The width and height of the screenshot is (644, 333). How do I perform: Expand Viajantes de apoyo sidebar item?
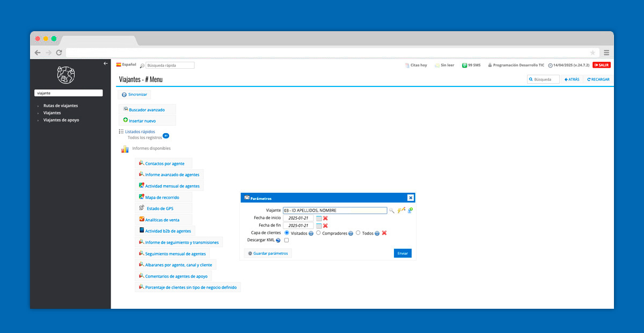click(x=61, y=120)
